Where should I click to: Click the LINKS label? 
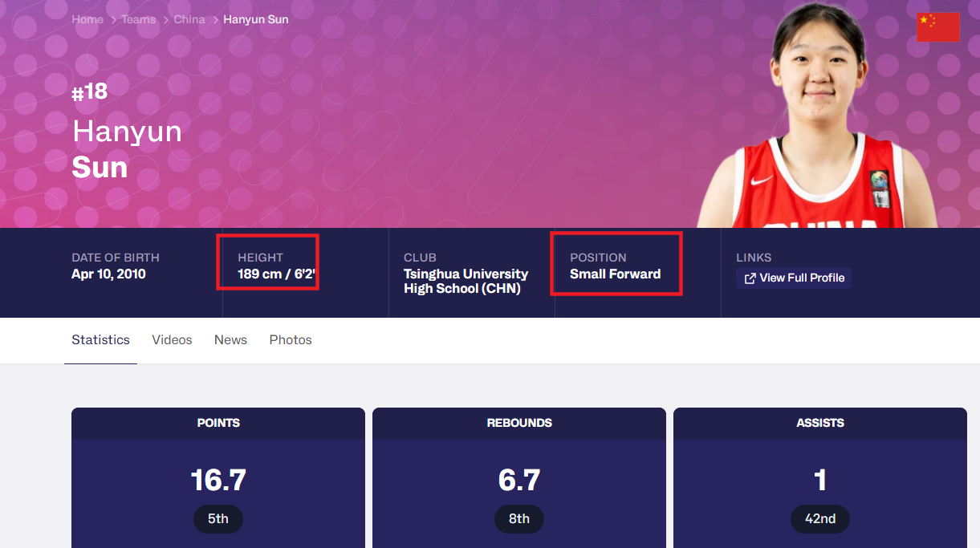click(754, 258)
